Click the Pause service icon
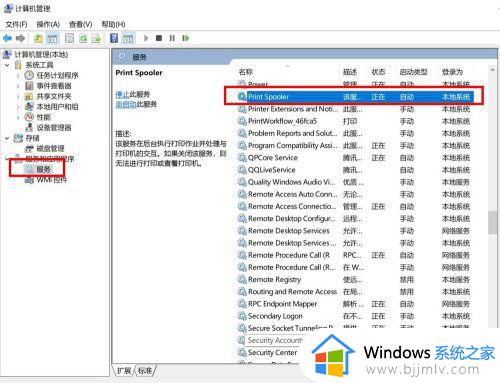 172,38
